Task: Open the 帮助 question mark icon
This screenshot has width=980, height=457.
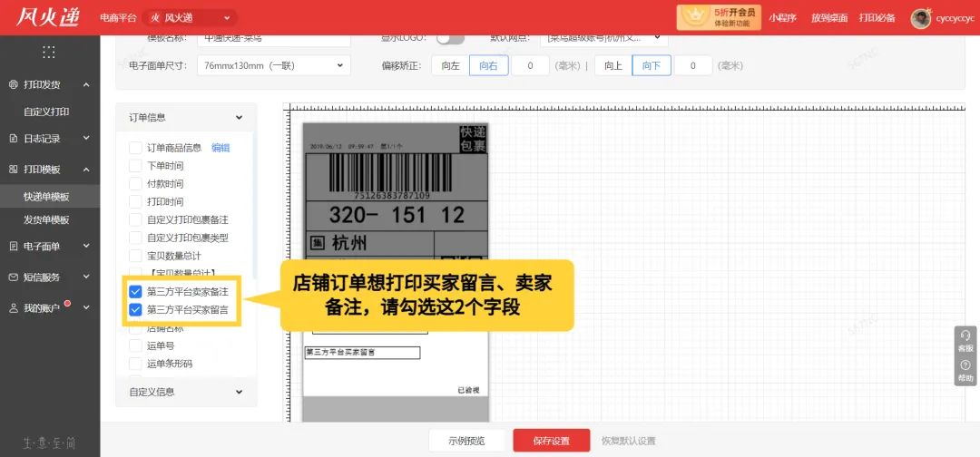Action: (965, 365)
